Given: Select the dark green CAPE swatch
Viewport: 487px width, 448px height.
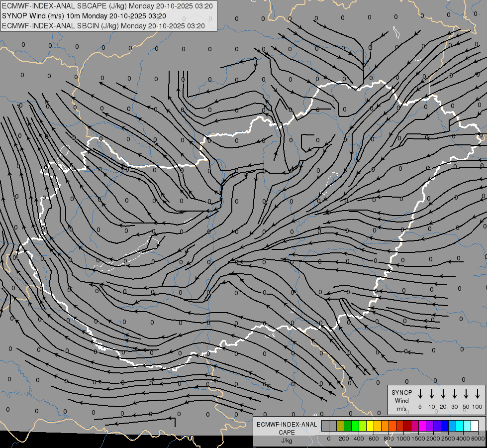Looking at the screenshot, I should [x=348, y=426].
